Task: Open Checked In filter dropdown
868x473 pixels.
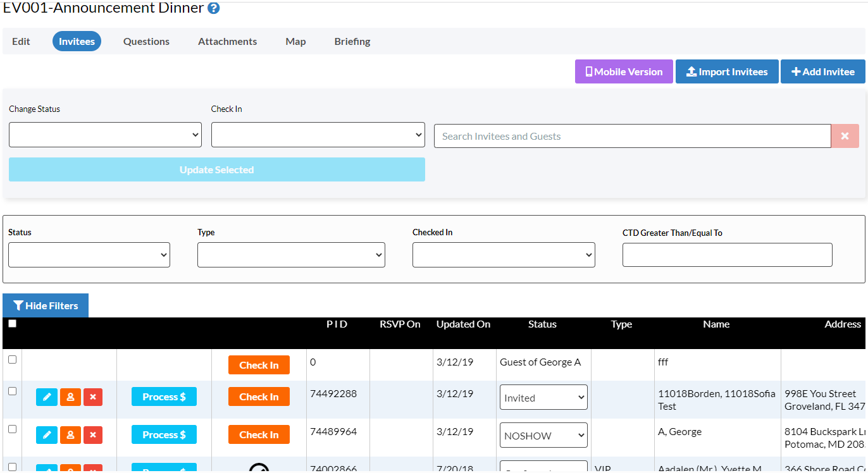Action: click(x=504, y=255)
